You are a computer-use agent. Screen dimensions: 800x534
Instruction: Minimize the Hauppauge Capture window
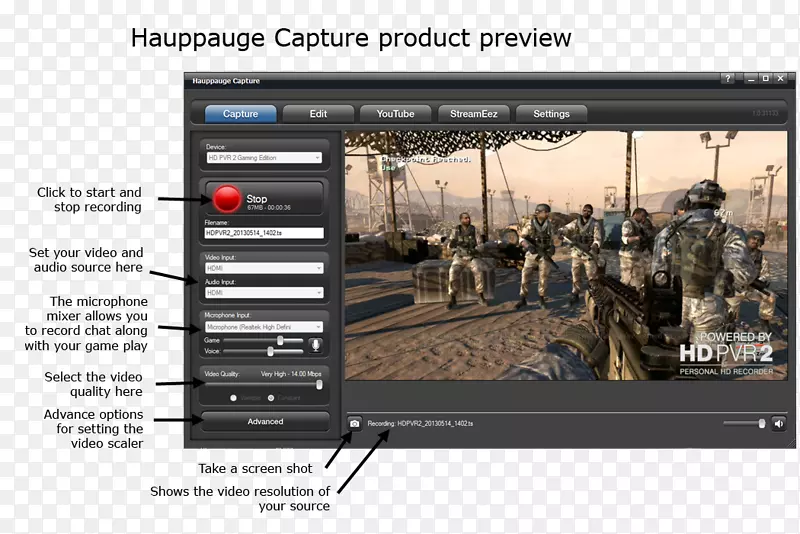click(x=751, y=79)
